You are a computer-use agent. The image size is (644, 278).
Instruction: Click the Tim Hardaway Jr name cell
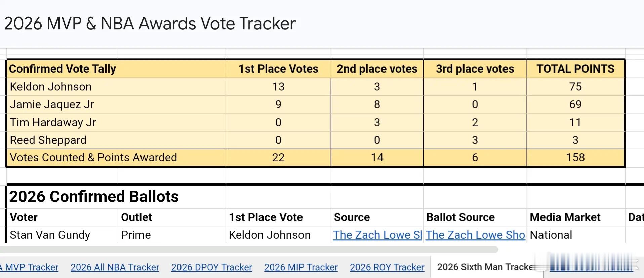pyautogui.click(x=53, y=122)
